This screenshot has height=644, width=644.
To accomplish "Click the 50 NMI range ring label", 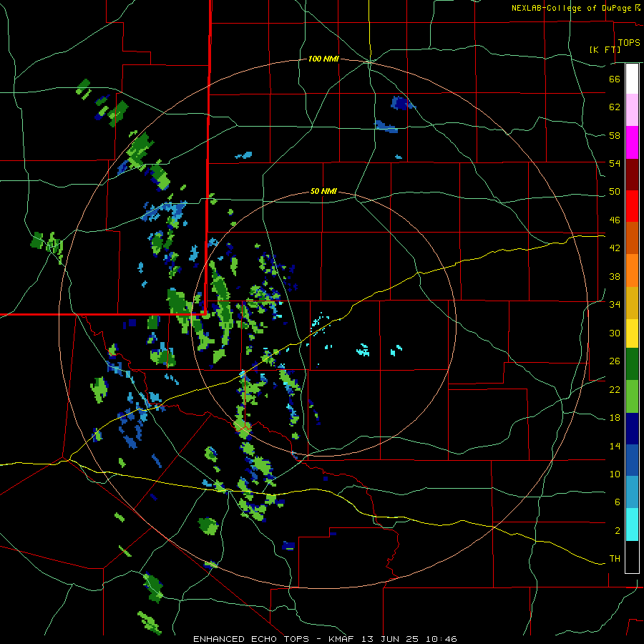I will point(323,191).
